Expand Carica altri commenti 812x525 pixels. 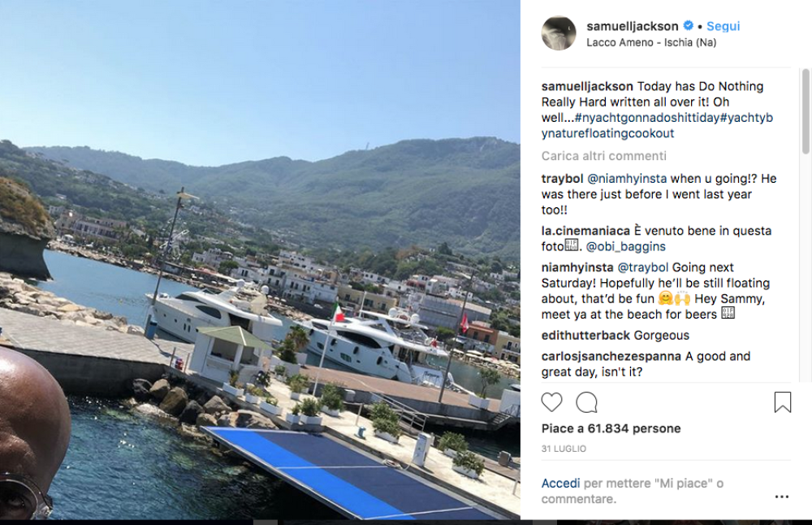(x=604, y=155)
